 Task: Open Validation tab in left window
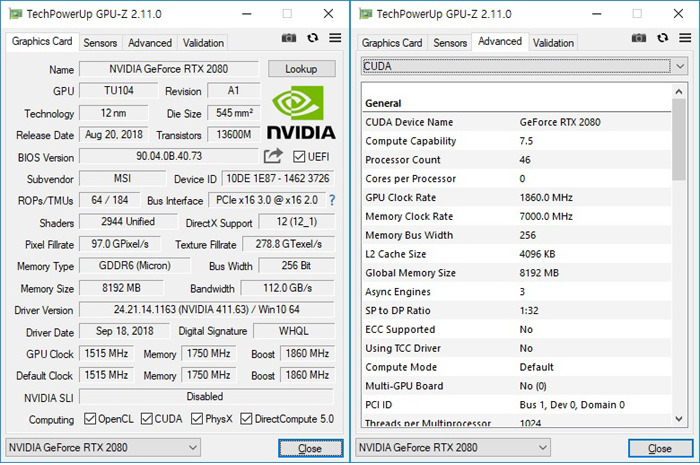[203, 43]
